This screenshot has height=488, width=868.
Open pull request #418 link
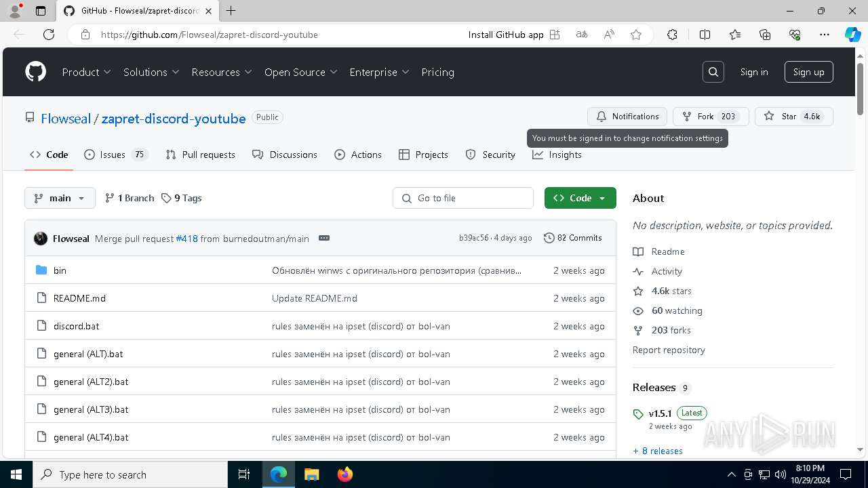click(x=186, y=239)
